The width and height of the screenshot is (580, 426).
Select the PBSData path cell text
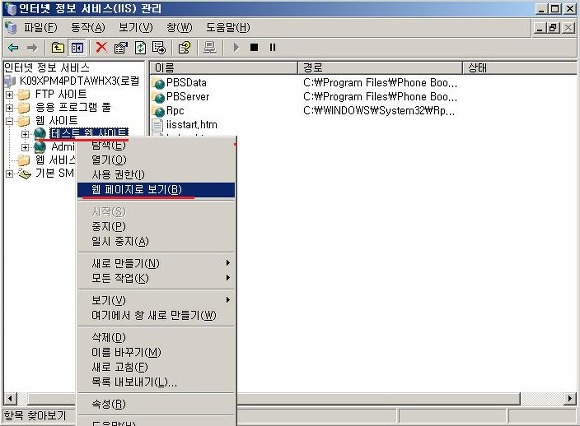point(380,82)
